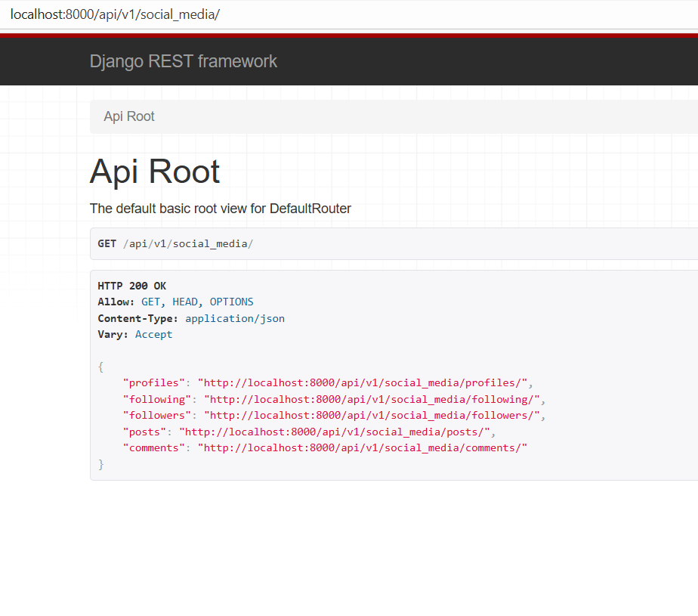Follow the following endpoint URL

pyautogui.click(x=371, y=399)
